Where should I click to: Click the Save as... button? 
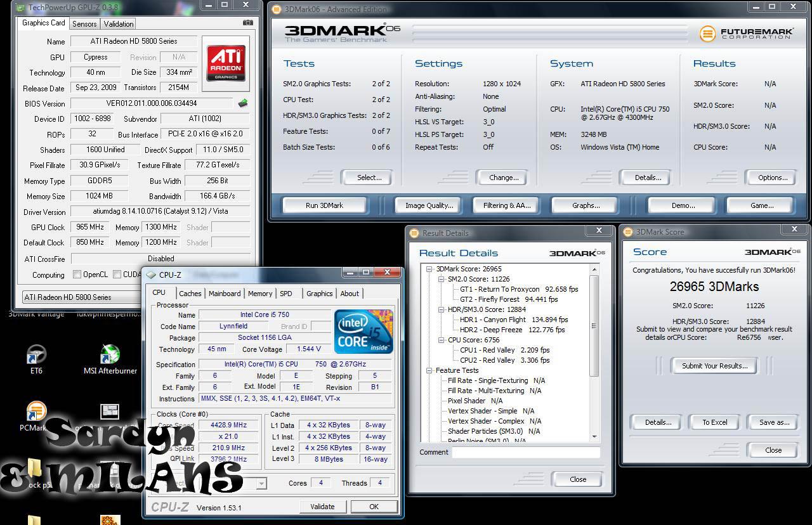pos(774,422)
